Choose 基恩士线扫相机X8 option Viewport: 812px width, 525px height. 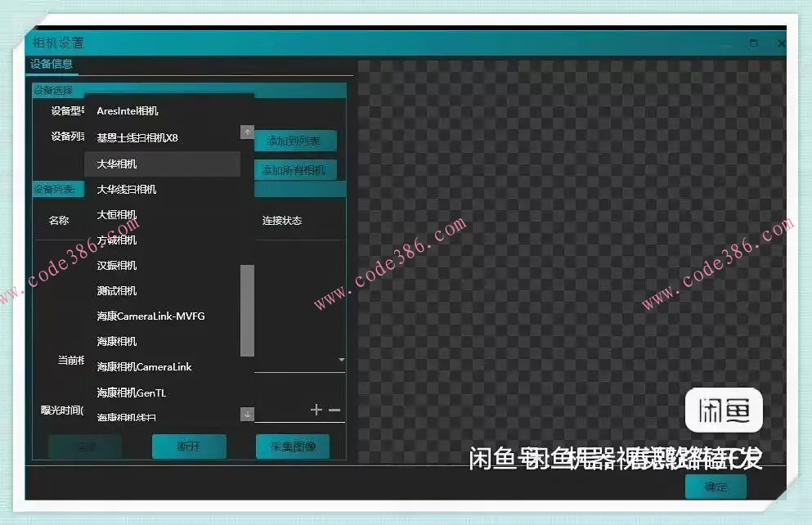click(x=162, y=137)
